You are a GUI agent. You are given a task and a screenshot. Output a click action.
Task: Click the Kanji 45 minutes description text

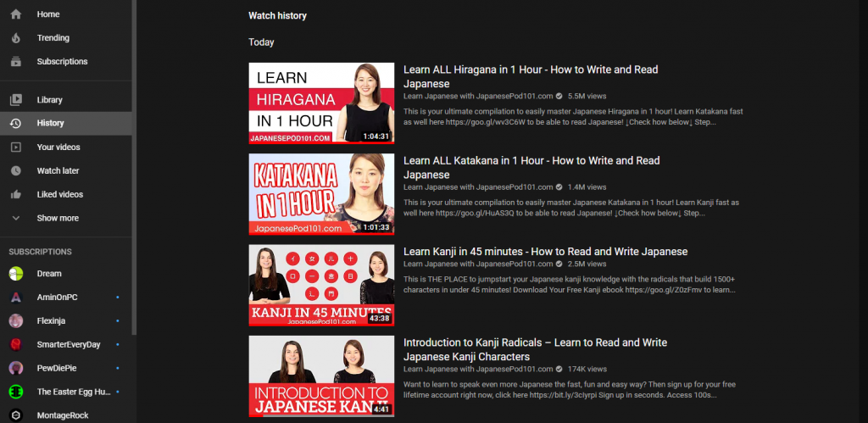[x=570, y=284]
